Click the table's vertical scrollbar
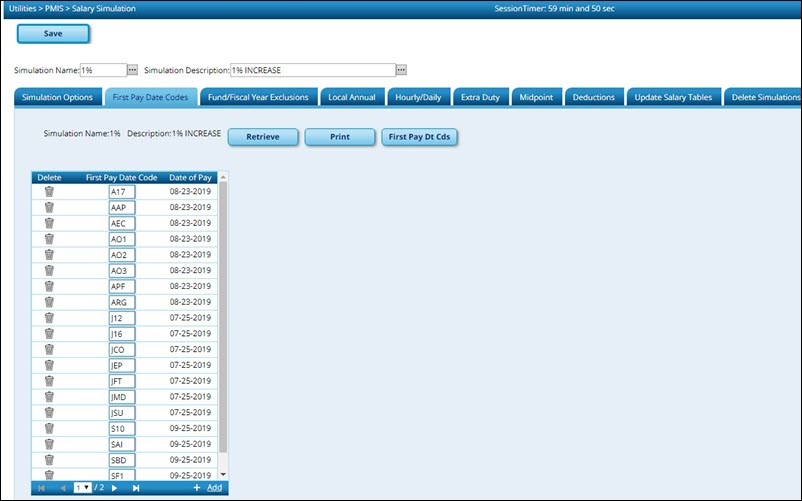 pos(223,317)
